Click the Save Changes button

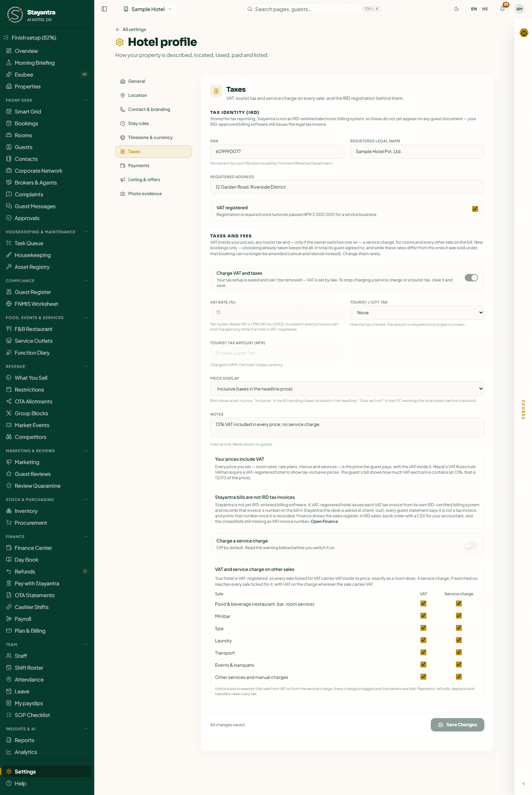coord(457,725)
